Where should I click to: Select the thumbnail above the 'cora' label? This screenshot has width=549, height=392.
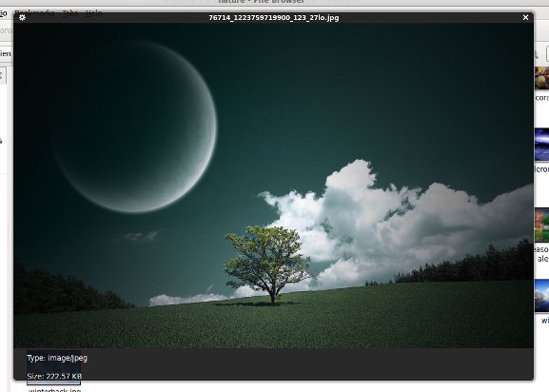(x=541, y=78)
